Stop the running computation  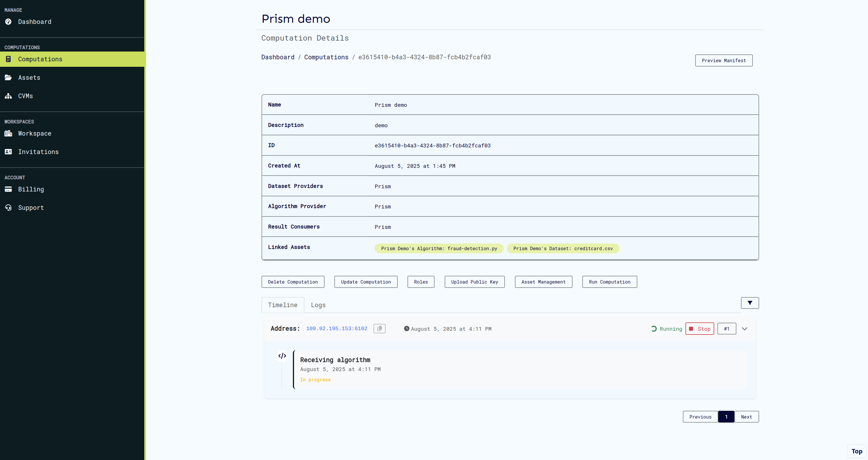(x=700, y=329)
